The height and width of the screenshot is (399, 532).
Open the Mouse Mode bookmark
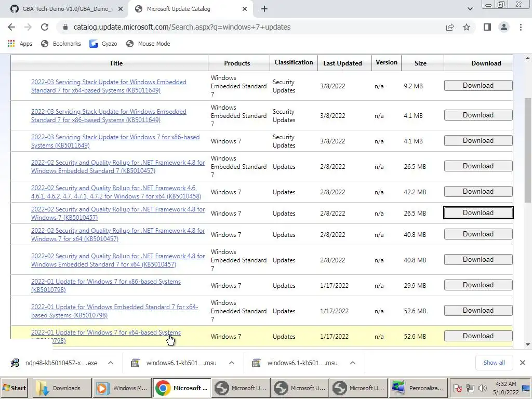[x=148, y=44]
